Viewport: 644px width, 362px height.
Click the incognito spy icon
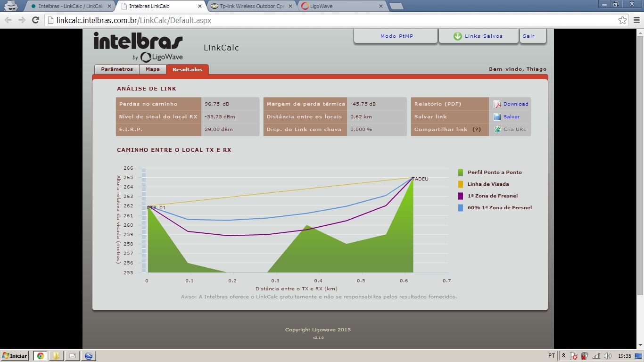tap(10, 6)
